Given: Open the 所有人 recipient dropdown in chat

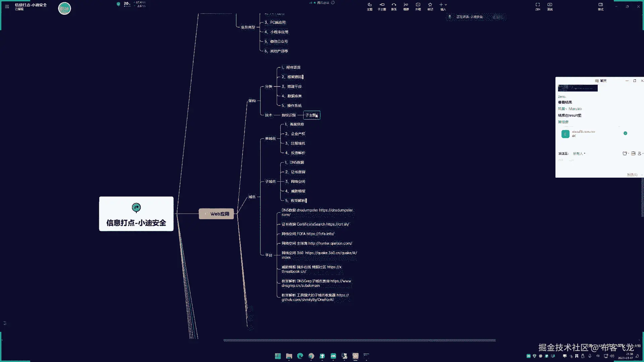Looking at the screenshot, I should (x=579, y=154).
